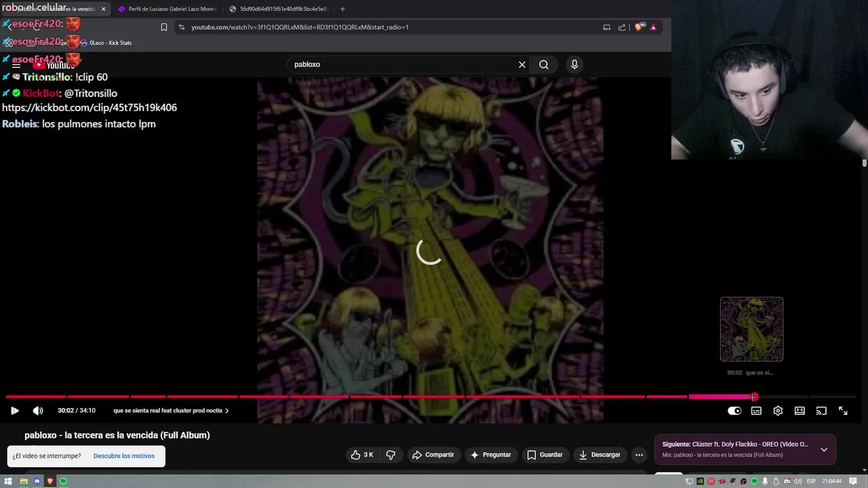Toggle subtitles with the captions icon
The image size is (868, 488).
point(756,411)
